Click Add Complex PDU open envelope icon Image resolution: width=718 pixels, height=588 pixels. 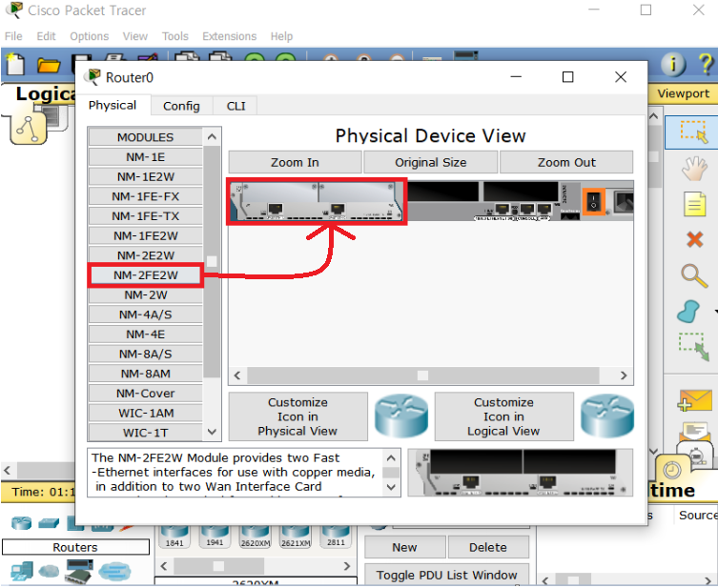click(x=695, y=433)
